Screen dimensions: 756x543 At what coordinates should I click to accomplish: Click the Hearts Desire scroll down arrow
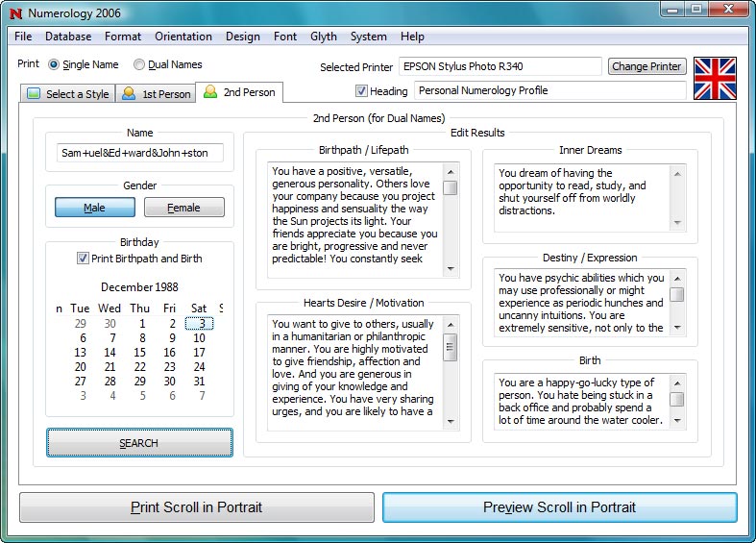451,422
